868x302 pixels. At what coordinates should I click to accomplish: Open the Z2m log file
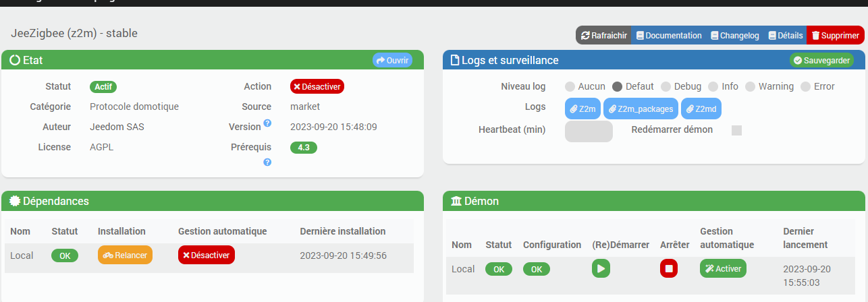(582, 109)
